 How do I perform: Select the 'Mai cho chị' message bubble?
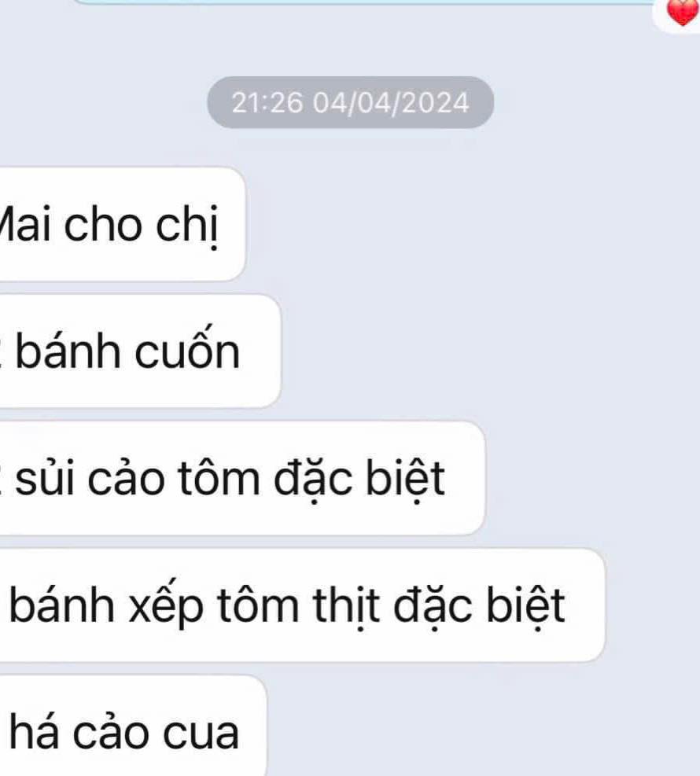[122, 224]
